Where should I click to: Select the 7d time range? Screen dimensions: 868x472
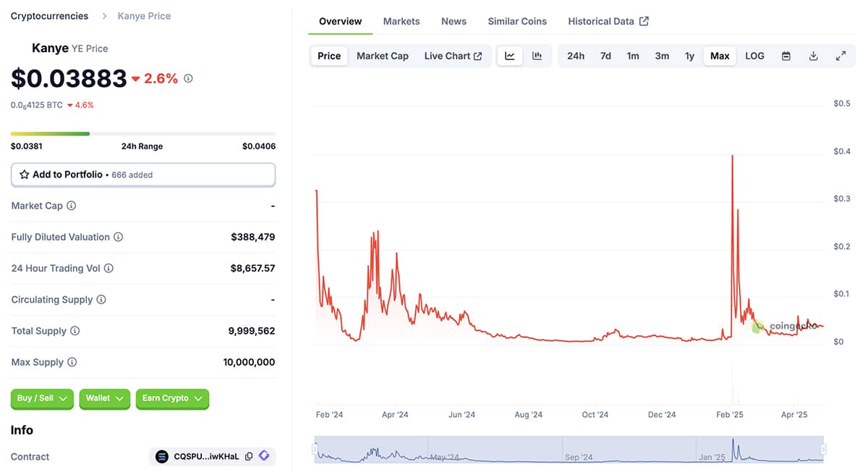coord(605,56)
